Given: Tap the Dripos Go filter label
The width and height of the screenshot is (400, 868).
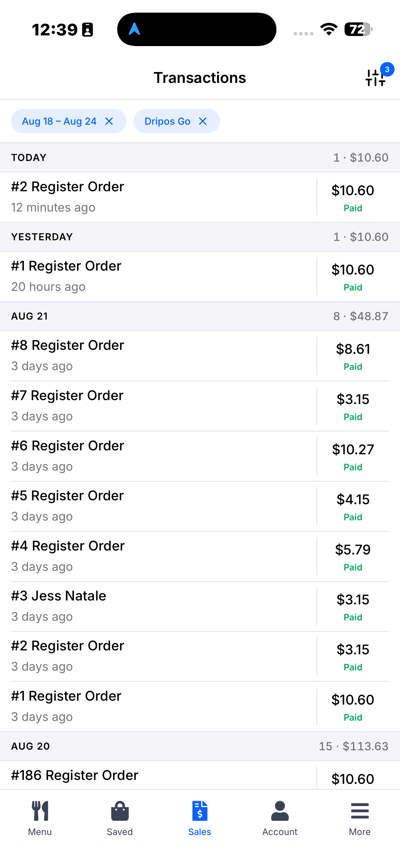Looking at the screenshot, I should coord(167,121).
